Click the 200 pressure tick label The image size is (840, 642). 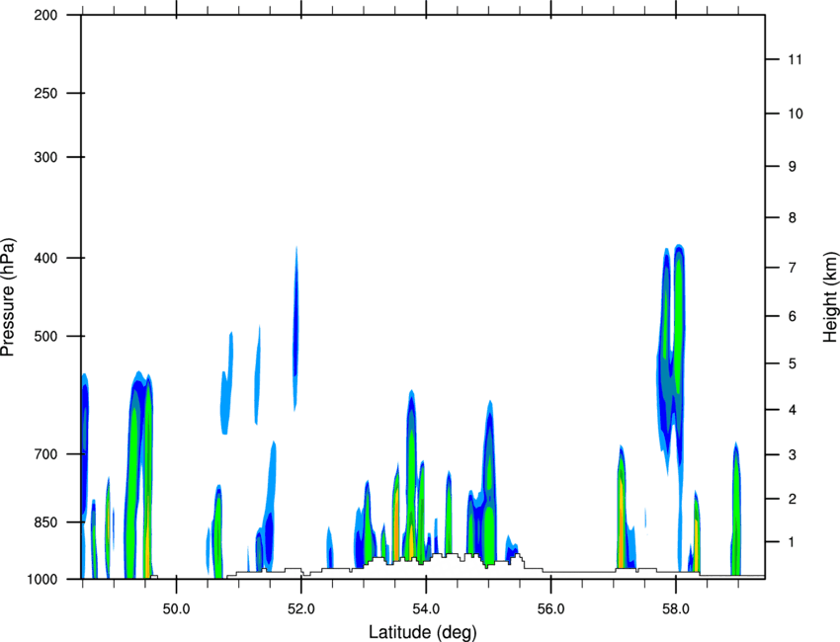click(45, 16)
